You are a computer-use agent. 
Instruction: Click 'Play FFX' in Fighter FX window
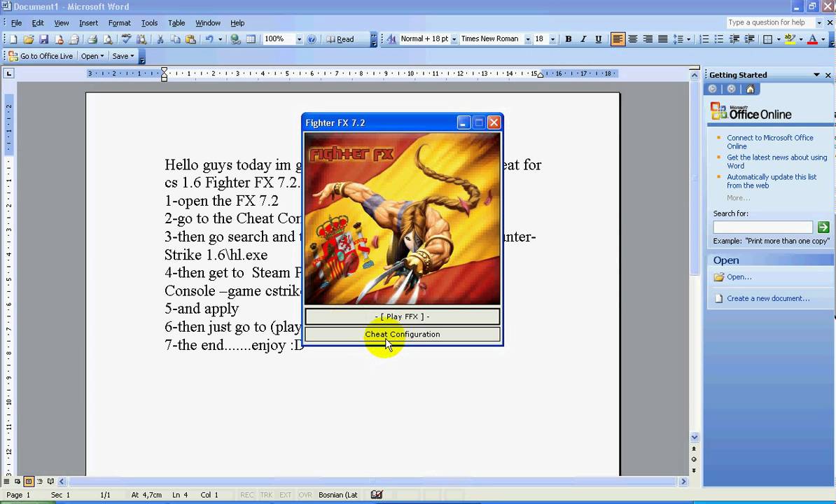403,316
